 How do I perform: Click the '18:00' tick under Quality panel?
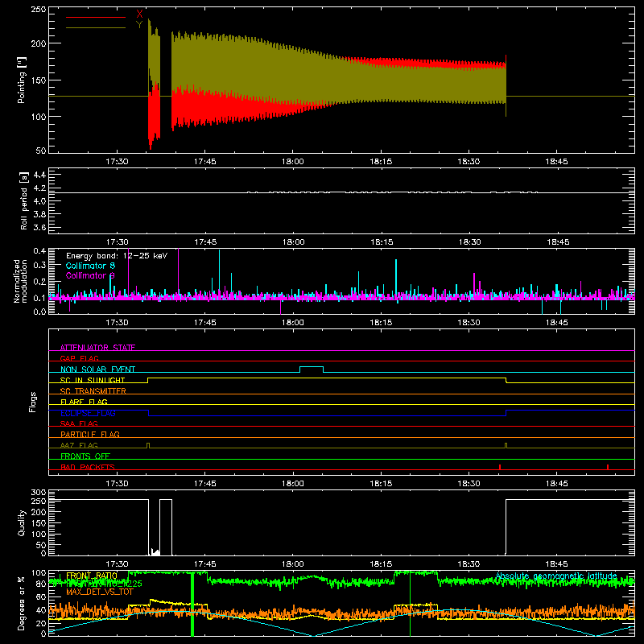pos(293,564)
